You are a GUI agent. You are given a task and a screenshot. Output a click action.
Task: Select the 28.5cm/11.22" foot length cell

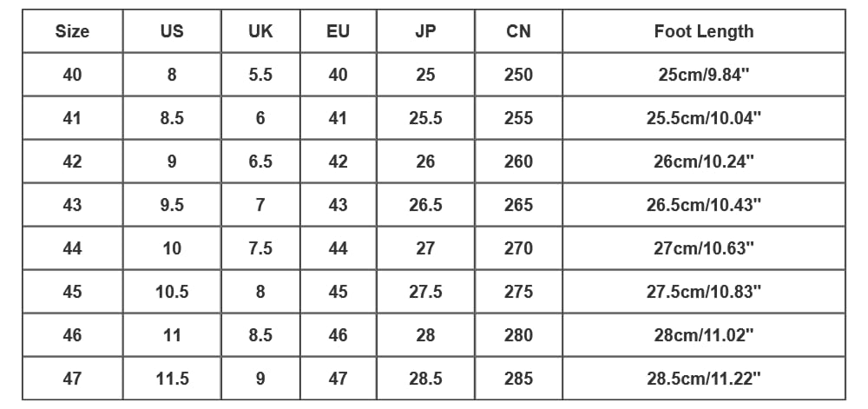(703, 379)
